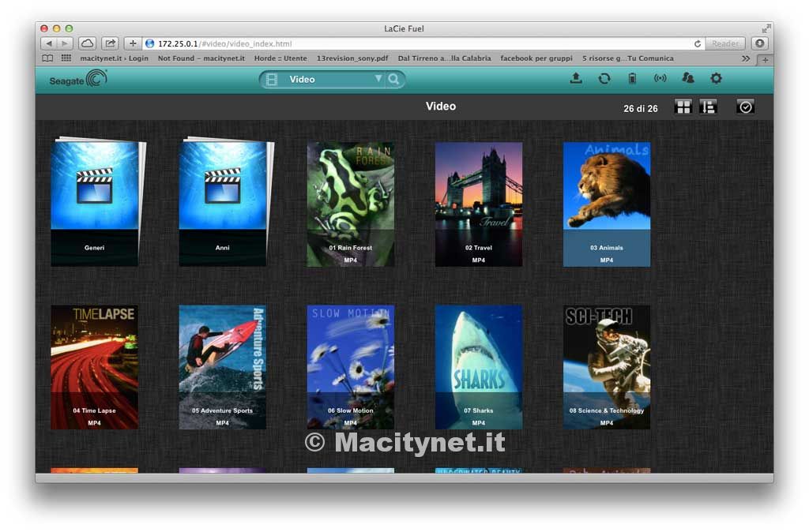The width and height of the screenshot is (809, 532).
Task: Add bookmark with plus button
Action: click(x=133, y=44)
